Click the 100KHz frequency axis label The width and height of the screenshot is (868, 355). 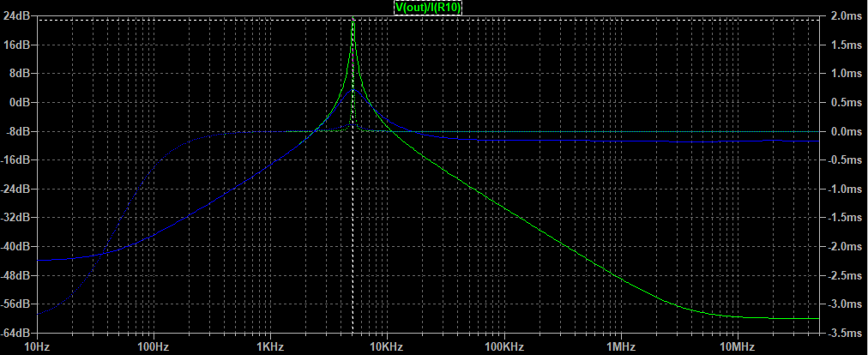(x=503, y=347)
